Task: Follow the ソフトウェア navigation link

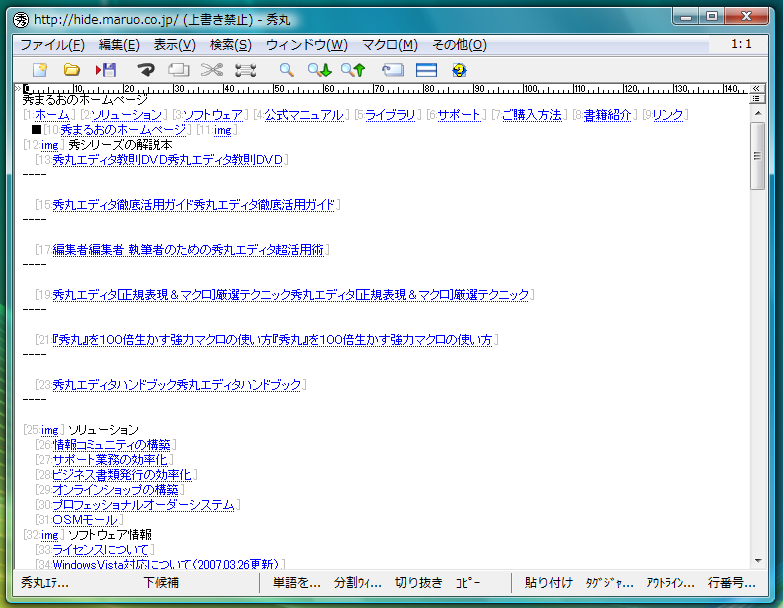Action: (213, 115)
